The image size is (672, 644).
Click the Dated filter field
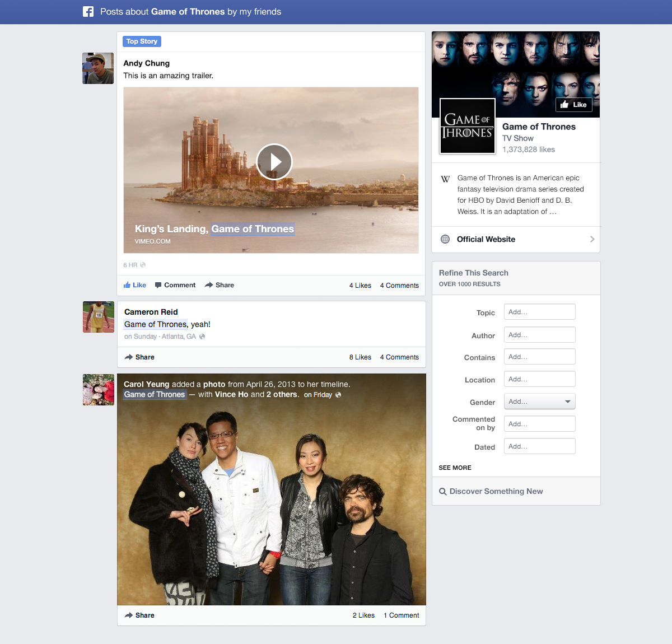click(x=539, y=446)
